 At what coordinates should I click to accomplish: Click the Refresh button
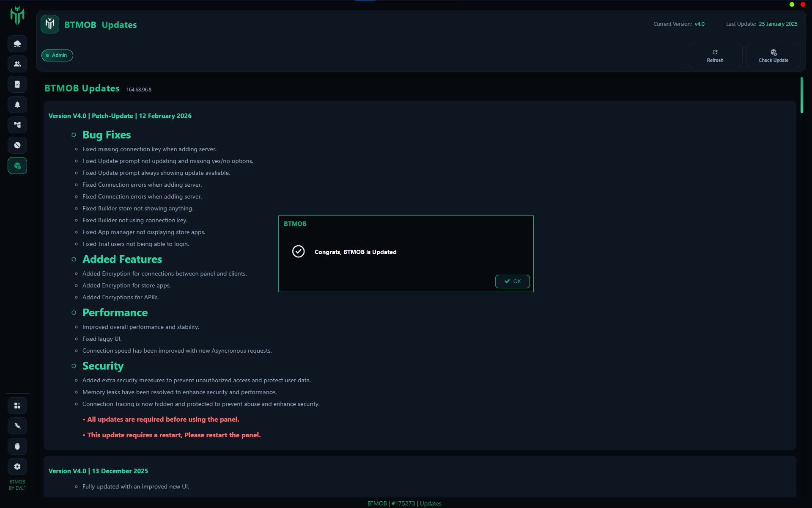715,55
